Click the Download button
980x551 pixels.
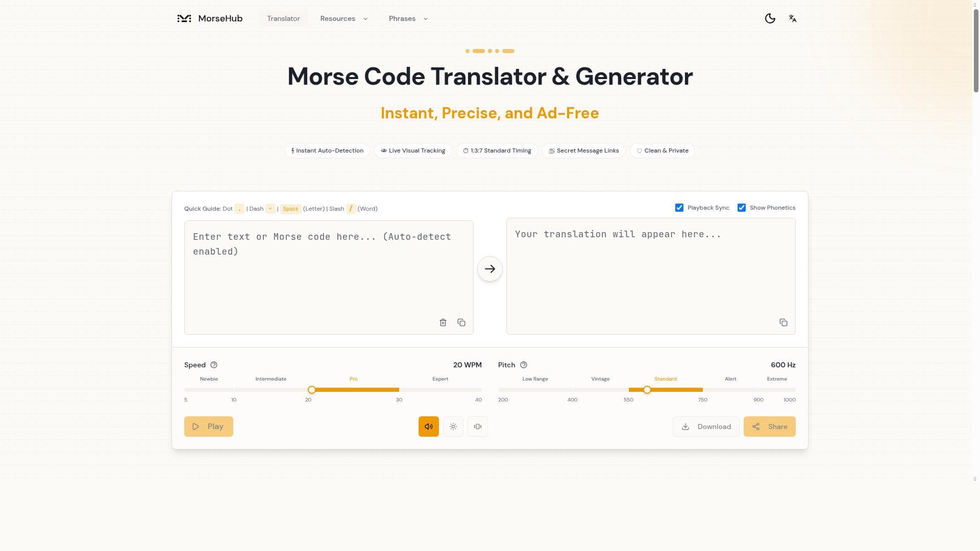[706, 427]
